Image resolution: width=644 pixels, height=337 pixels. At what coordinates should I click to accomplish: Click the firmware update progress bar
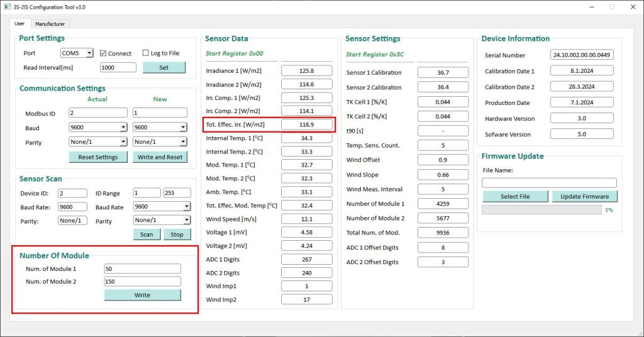pos(541,210)
